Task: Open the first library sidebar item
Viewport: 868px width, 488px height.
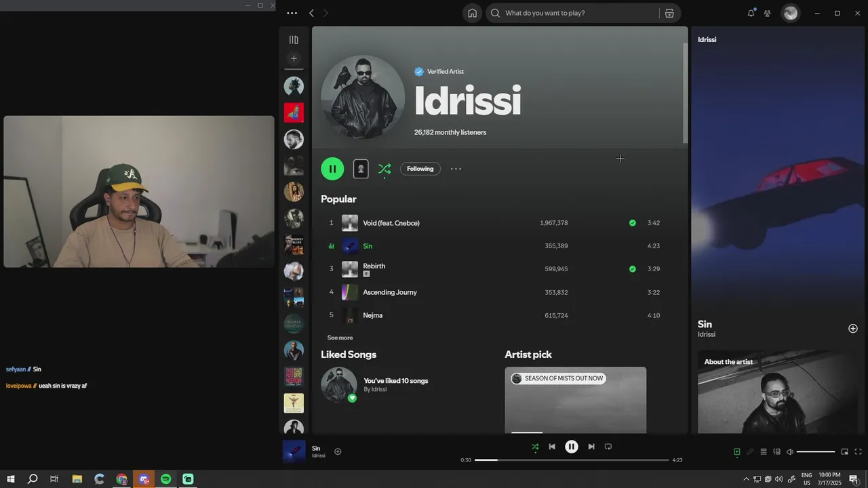Action: (x=294, y=86)
